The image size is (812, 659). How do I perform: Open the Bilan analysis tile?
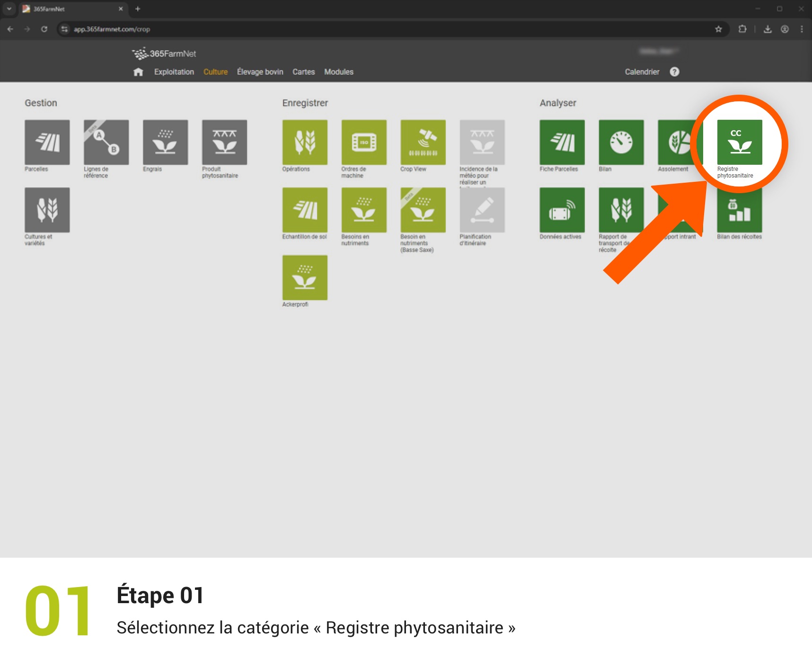(621, 142)
